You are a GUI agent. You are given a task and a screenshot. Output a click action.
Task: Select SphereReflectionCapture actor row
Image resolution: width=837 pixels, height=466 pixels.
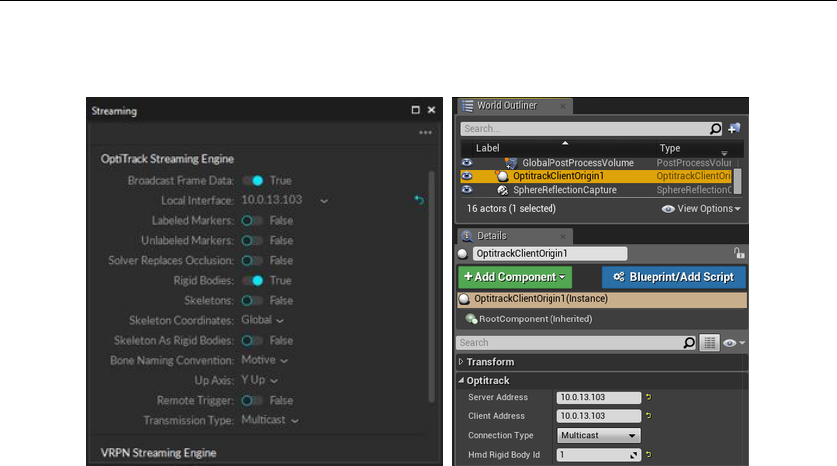[596, 190]
